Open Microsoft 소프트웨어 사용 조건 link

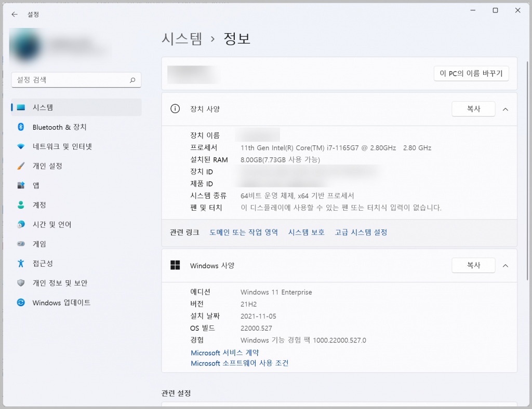click(x=240, y=363)
